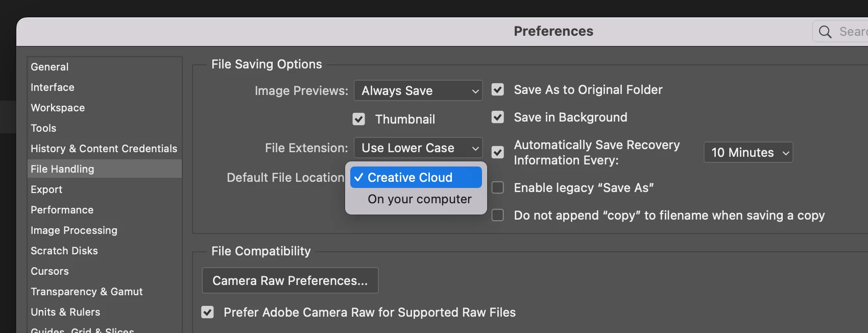Image resolution: width=868 pixels, height=333 pixels.
Task: Open the General preferences category
Action: [50, 67]
